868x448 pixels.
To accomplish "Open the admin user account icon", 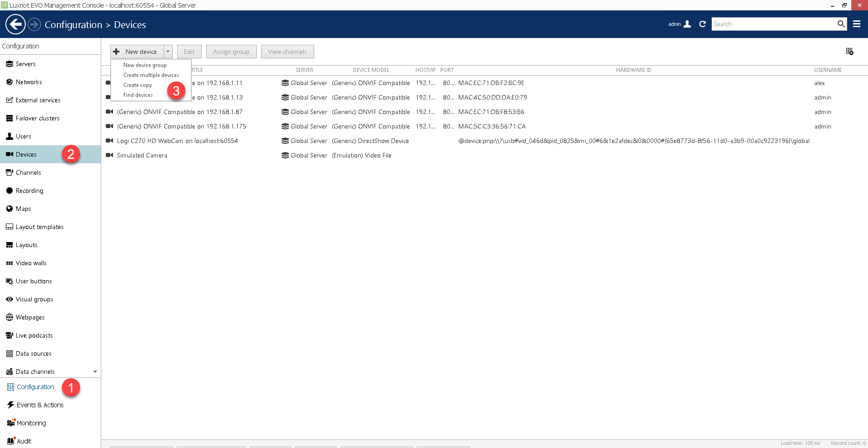I will pyautogui.click(x=687, y=24).
